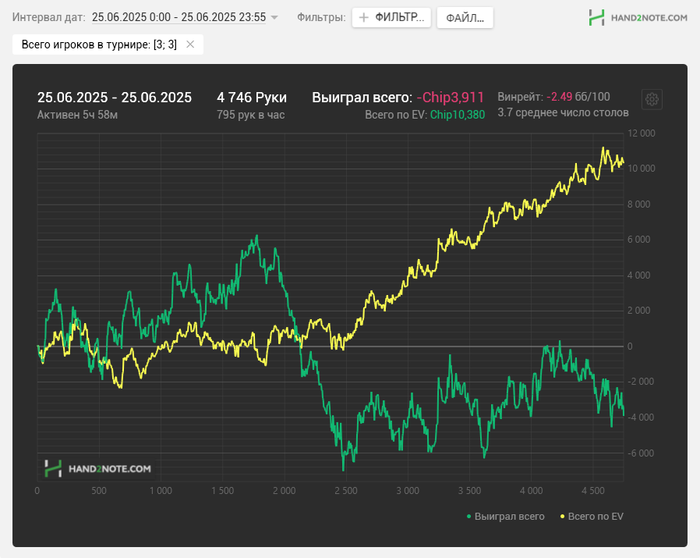Click the chart date heading 25.06.2025 - 25.06.2025
The height and width of the screenshot is (558, 700).
click(x=114, y=97)
